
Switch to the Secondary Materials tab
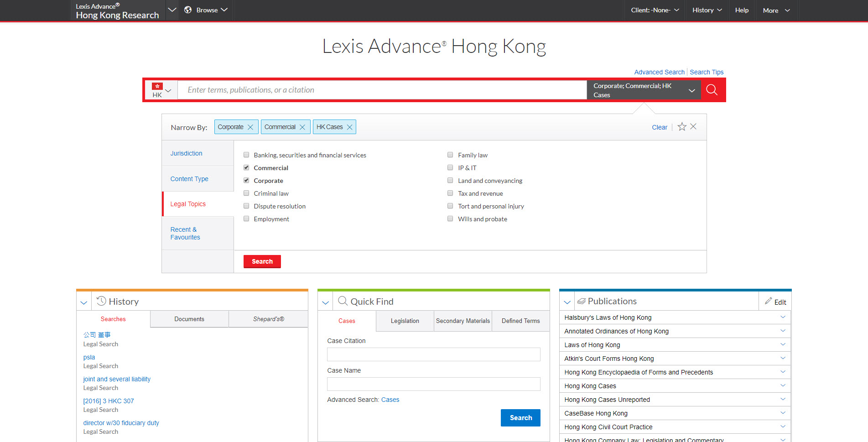463,321
